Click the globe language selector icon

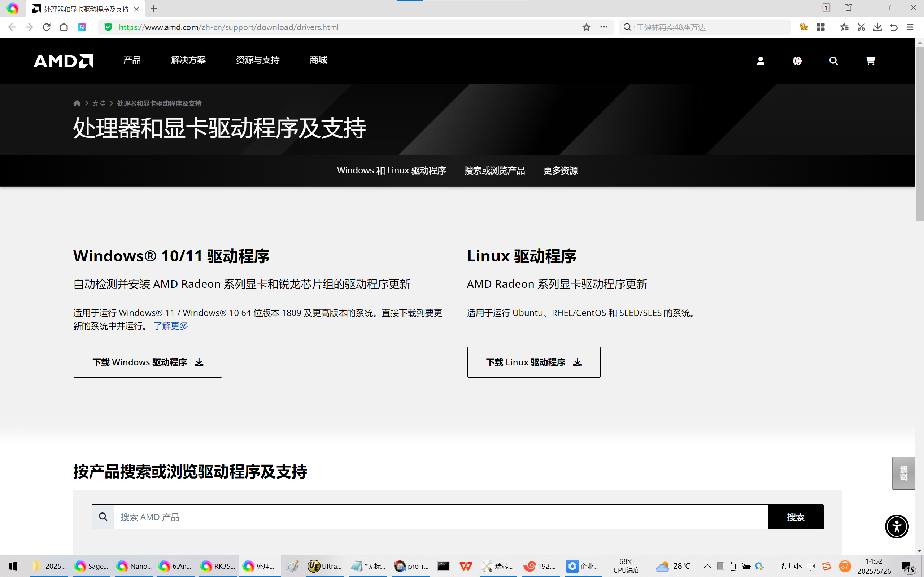coord(797,61)
